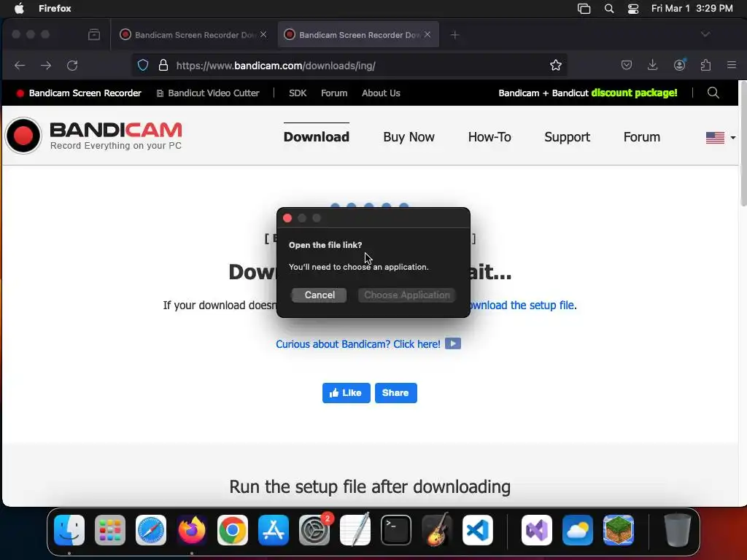Click the Facebook Like button
This screenshot has height=560, width=747.
346,393
